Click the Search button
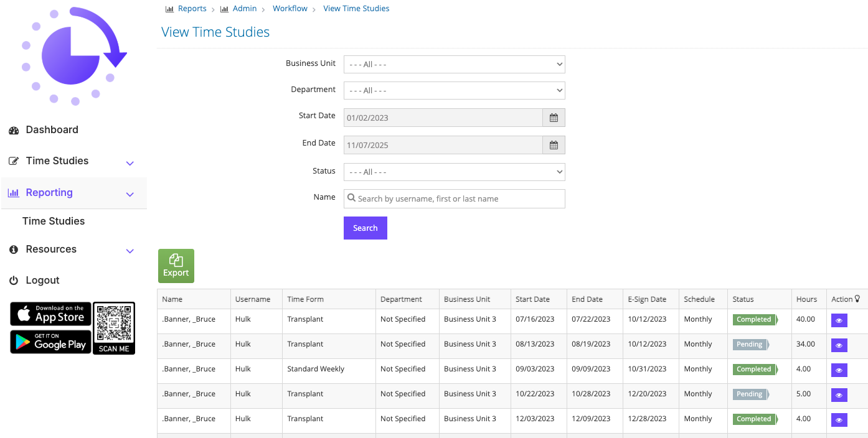 366,228
